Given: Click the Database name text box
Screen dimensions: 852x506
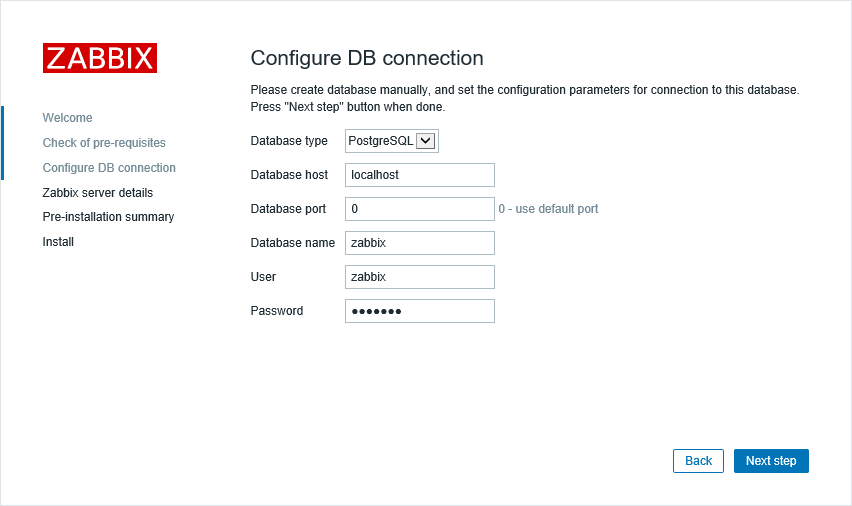Looking at the screenshot, I should click(x=419, y=243).
